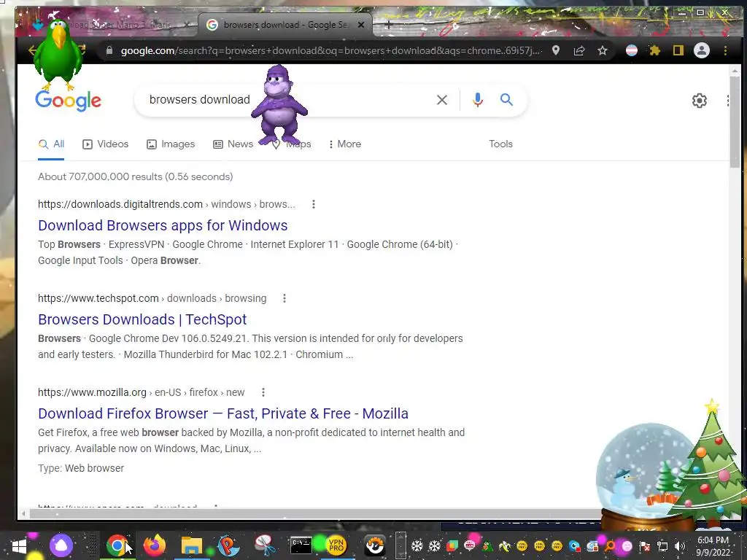The height and width of the screenshot is (560, 747).
Task: Open more options for mozilla.org result
Action: click(x=263, y=392)
